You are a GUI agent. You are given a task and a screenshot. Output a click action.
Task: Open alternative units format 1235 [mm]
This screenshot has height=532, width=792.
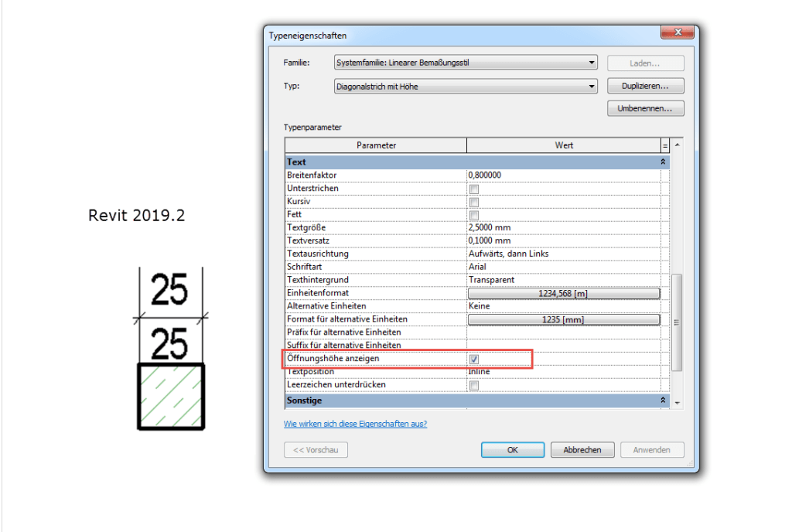(563, 319)
